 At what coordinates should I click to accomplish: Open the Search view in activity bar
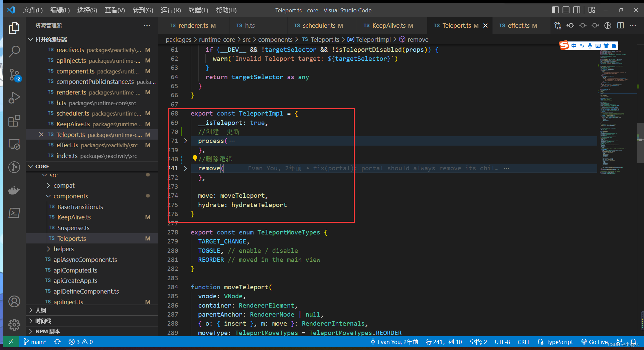point(14,51)
